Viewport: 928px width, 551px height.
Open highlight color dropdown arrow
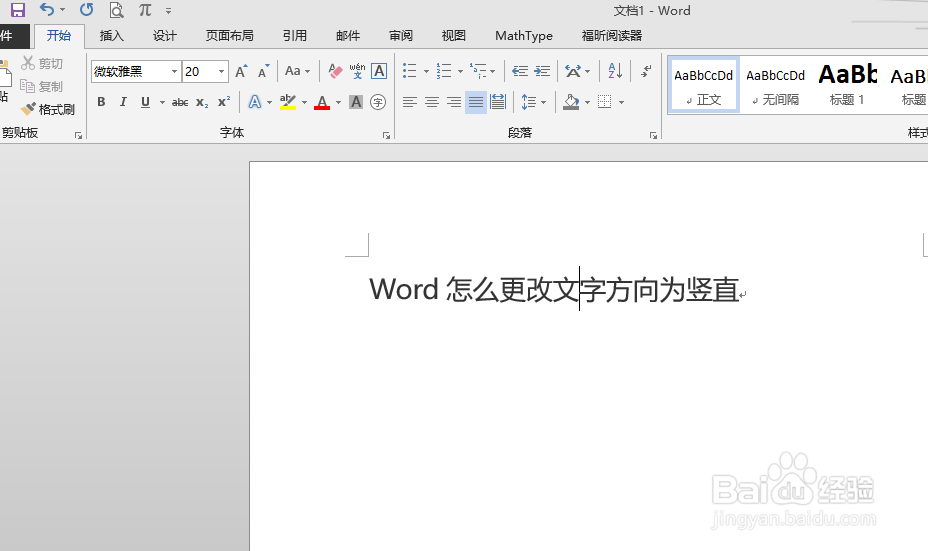304,102
